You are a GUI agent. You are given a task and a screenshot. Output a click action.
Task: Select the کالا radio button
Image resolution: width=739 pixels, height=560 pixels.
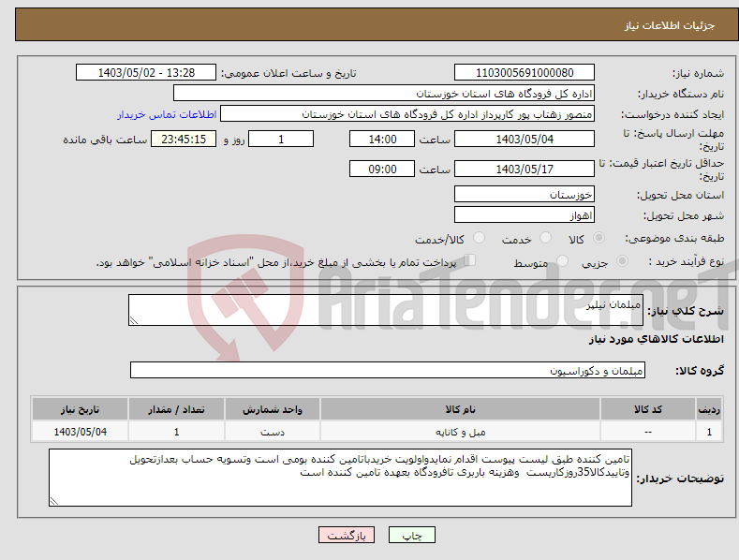(599, 238)
